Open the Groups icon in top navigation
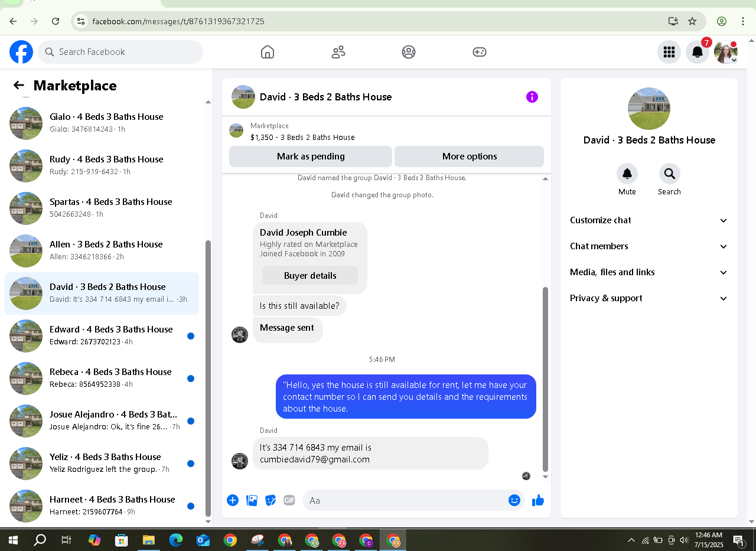Screen dimensions: 756x551 [x=409, y=52]
